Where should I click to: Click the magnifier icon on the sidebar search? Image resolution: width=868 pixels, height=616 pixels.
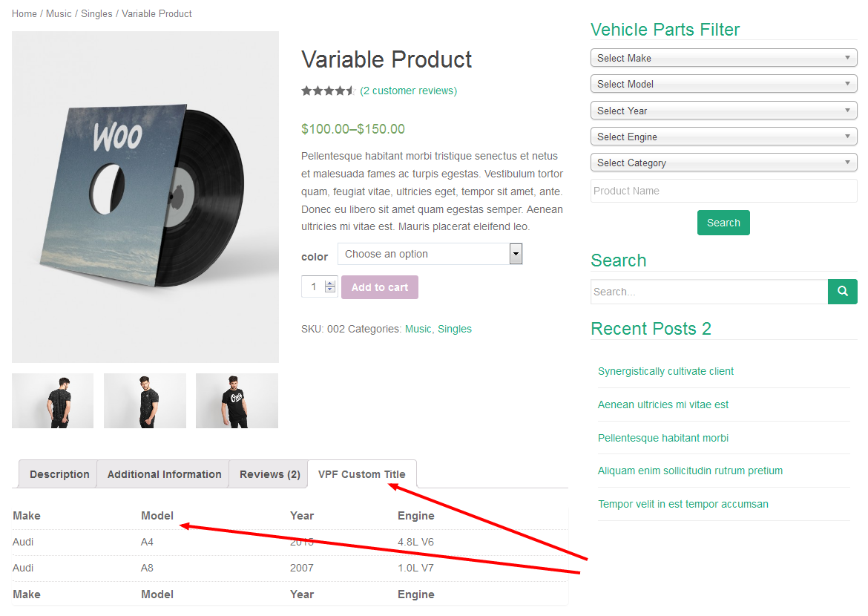click(x=843, y=291)
